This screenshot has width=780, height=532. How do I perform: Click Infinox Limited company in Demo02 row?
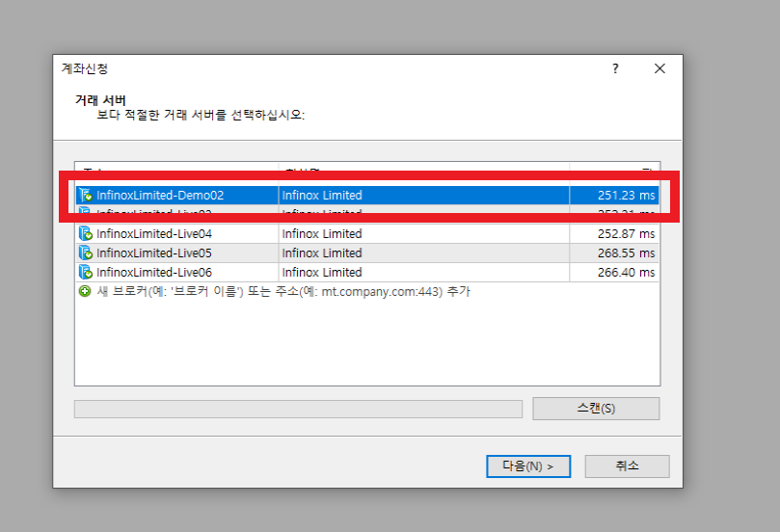point(322,196)
